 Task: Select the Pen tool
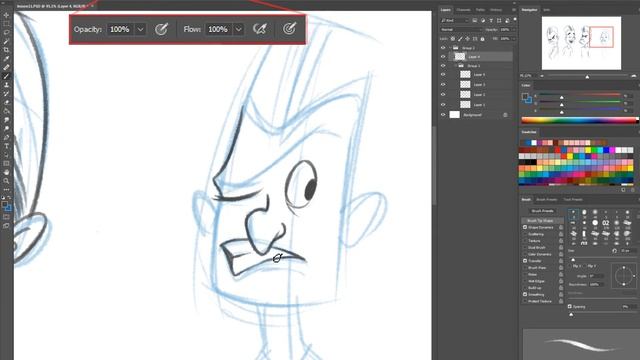pos(6,137)
